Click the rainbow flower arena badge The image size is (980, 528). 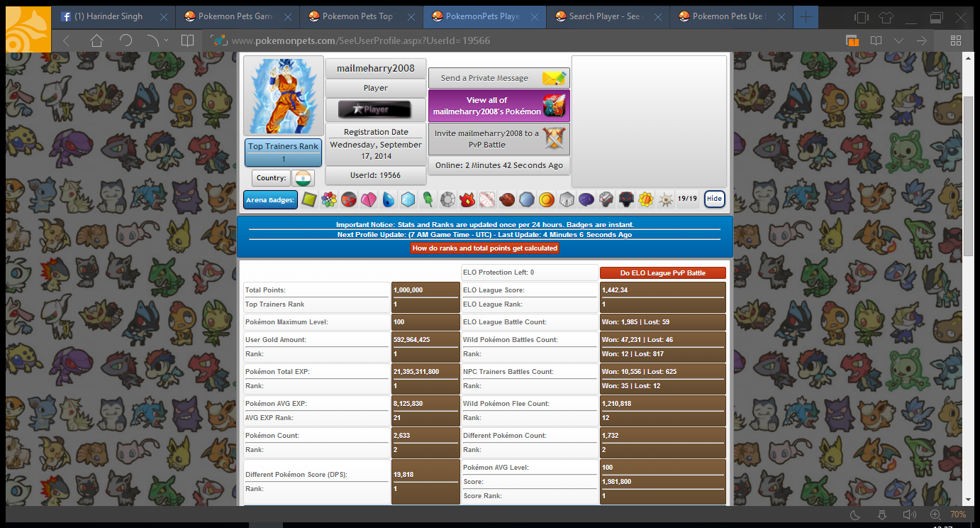(x=329, y=199)
